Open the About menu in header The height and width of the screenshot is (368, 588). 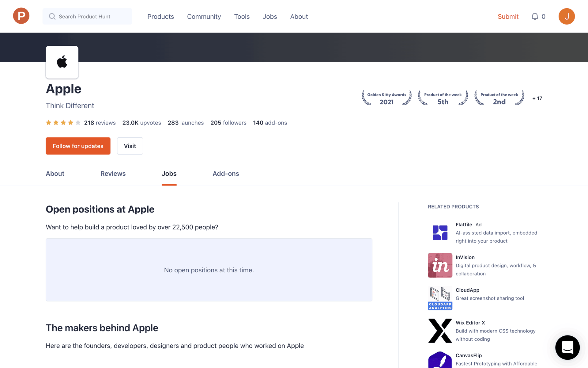click(299, 17)
